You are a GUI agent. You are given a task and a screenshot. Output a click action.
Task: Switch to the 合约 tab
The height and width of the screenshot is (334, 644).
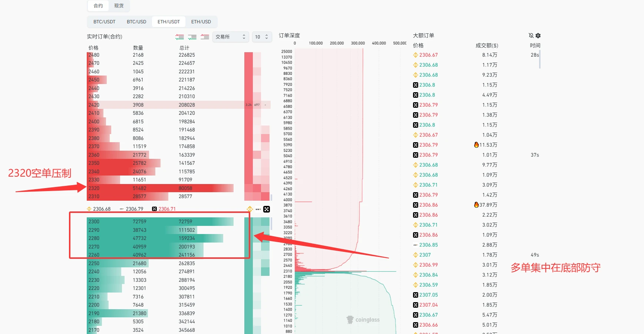pos(98,6)
